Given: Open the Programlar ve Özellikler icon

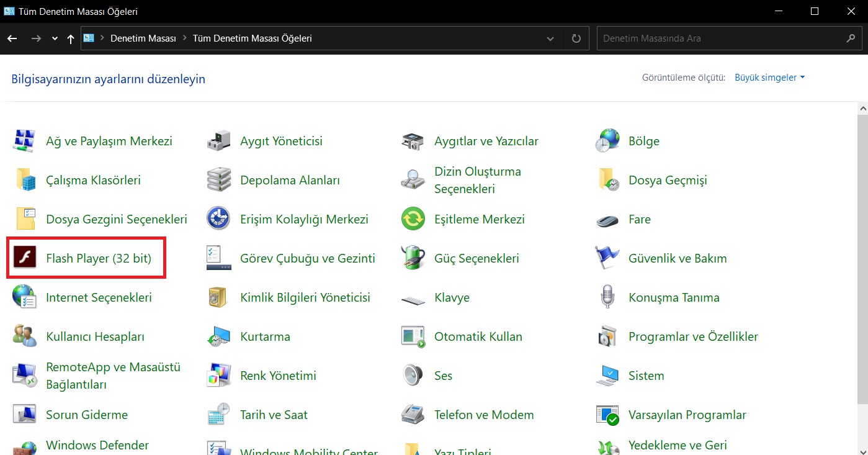Looking at the screenshot, I should 607,336.
